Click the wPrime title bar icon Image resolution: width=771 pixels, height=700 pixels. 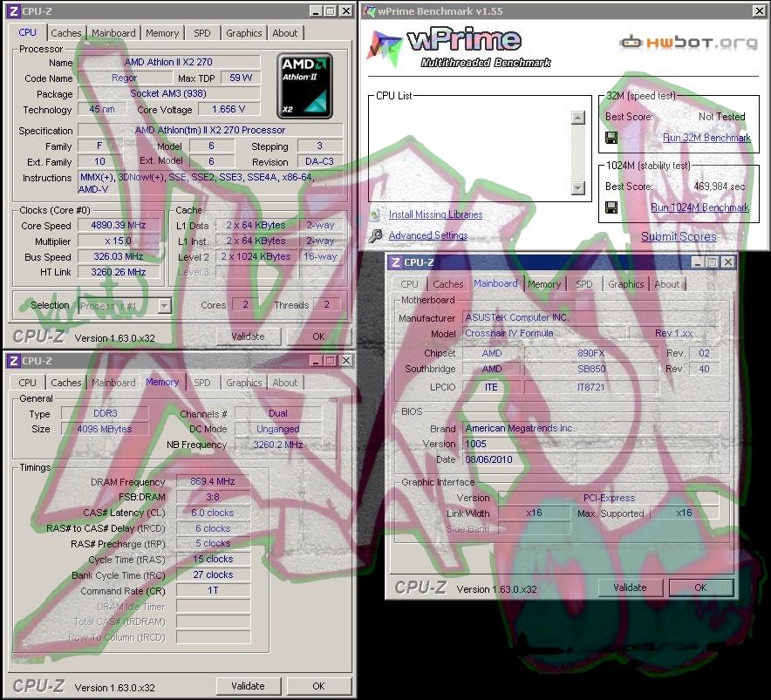click(x=369, y=10)
